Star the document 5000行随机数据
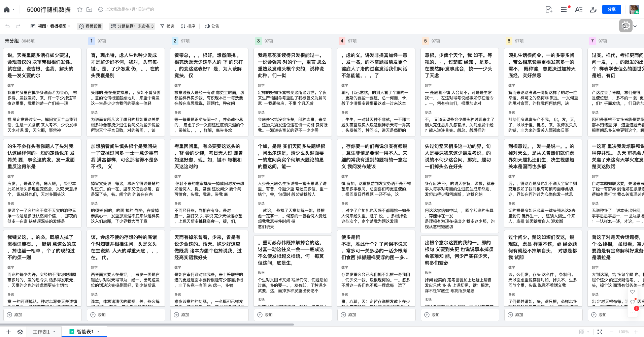The height and width of the screenshot is (337, 644). tap(80, 9)
